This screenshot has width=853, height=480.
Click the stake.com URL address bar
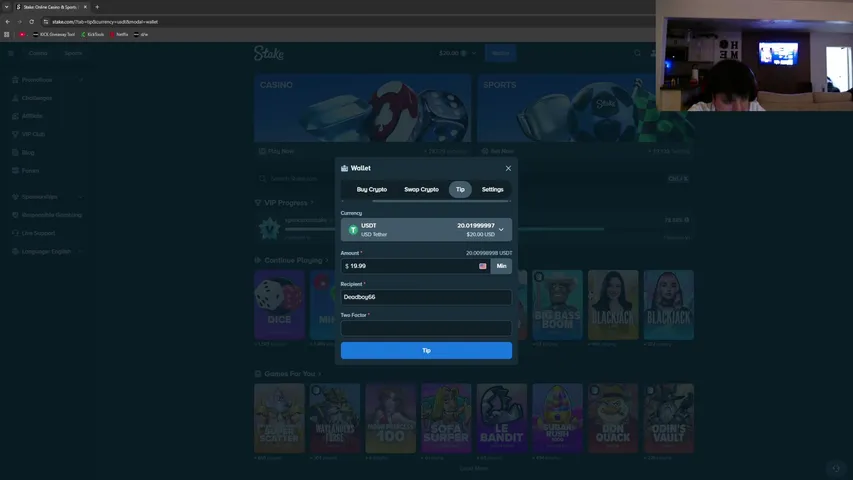(x=348, y=22)
